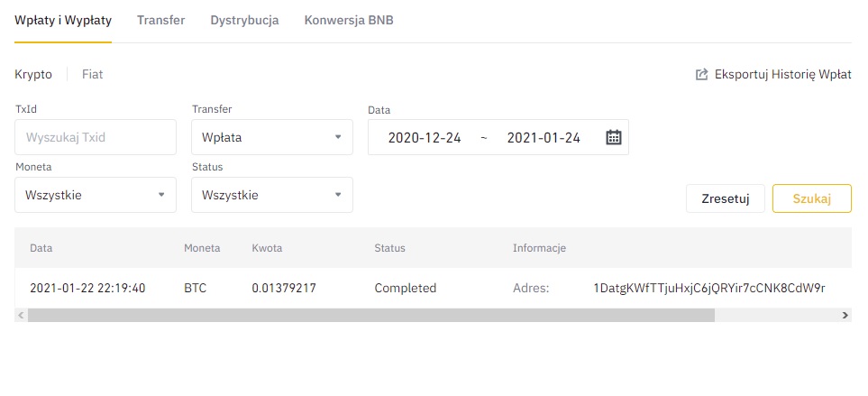The image size is (868, 396).
Task: Switch to the Transfer tab
Action: [161, 21]
